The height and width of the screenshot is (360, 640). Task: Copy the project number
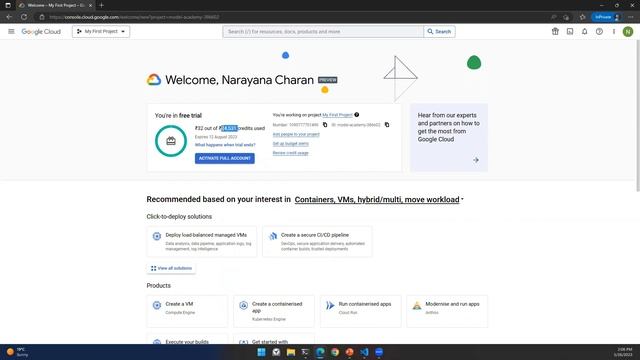tap(325, 124)
